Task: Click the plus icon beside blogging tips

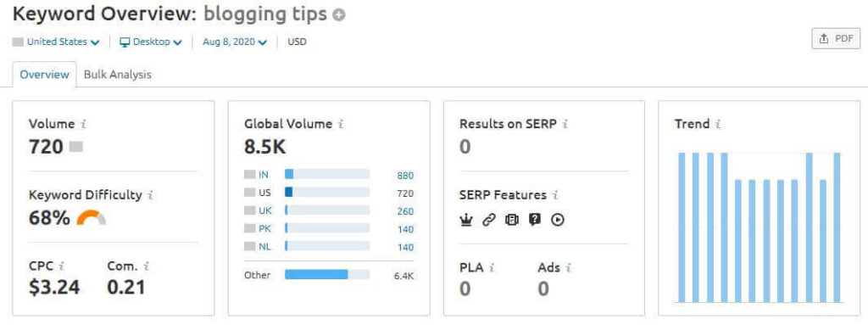Action: pos(339,15)
